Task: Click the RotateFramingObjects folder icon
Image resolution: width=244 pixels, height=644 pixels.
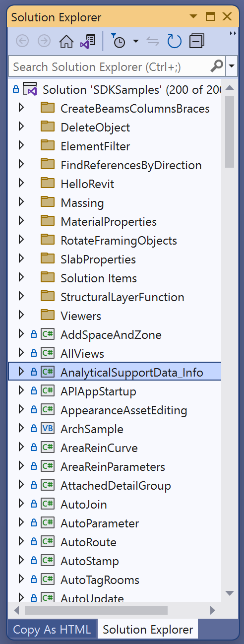Action: (48, 240)
